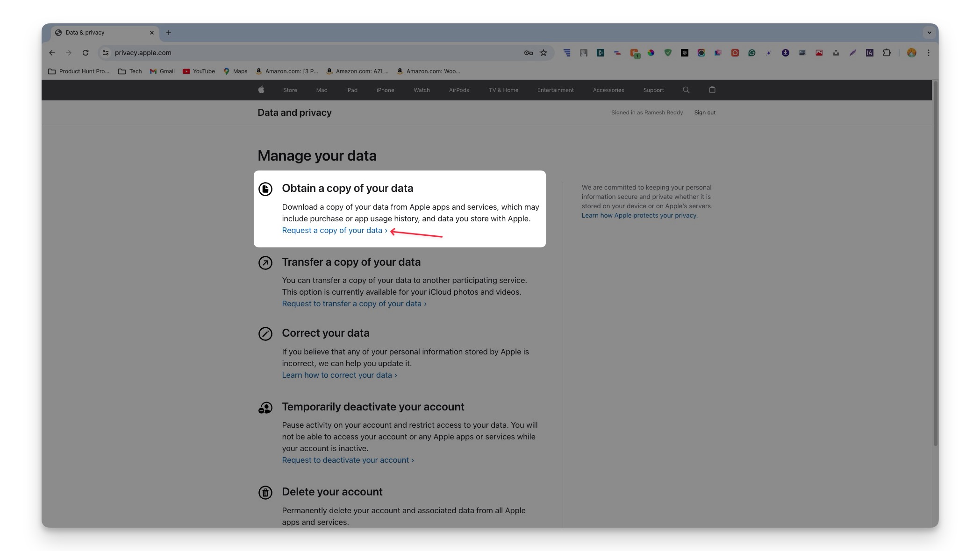The height and width of the screenshot is (551, 980).
Task: Open the Entertainment menu item
Action: tap(556, 90)
